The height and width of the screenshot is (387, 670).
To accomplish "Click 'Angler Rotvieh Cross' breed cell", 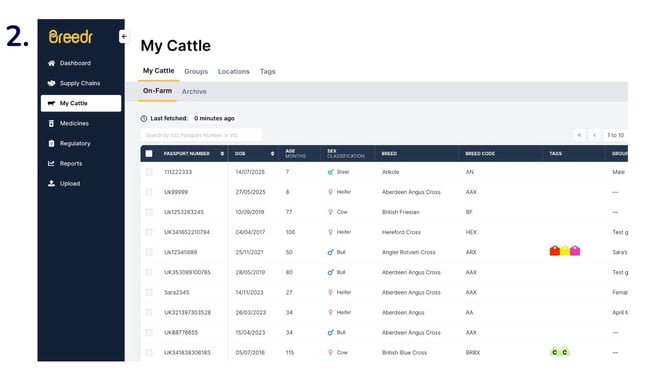I will click(x=408, y=252).
